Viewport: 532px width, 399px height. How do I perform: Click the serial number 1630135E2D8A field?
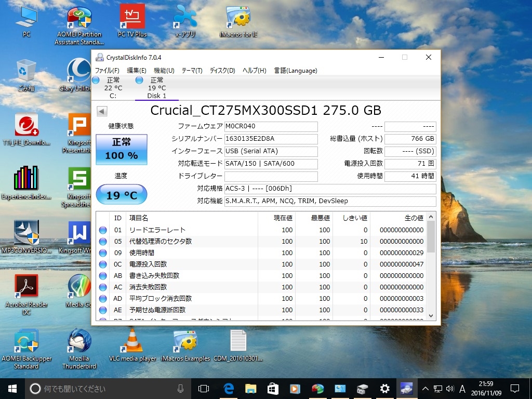271,139
